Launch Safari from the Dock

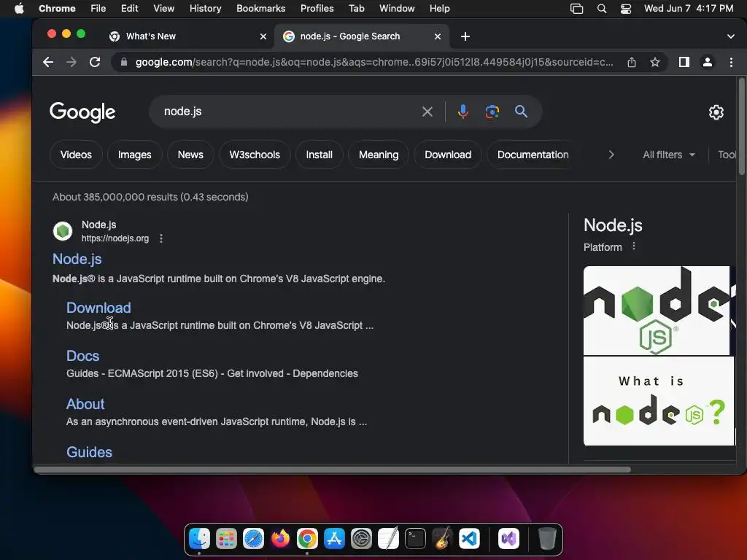(253, 539)
